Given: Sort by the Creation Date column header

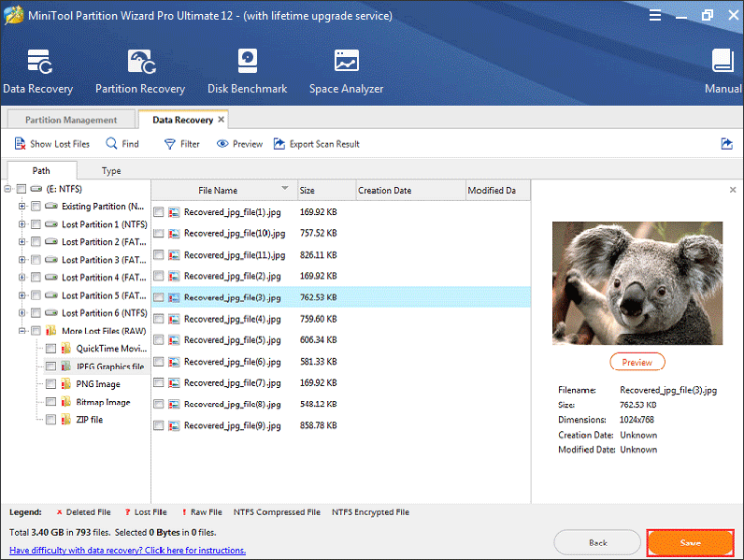Looking at the screenshot, I should coord(411,191).
